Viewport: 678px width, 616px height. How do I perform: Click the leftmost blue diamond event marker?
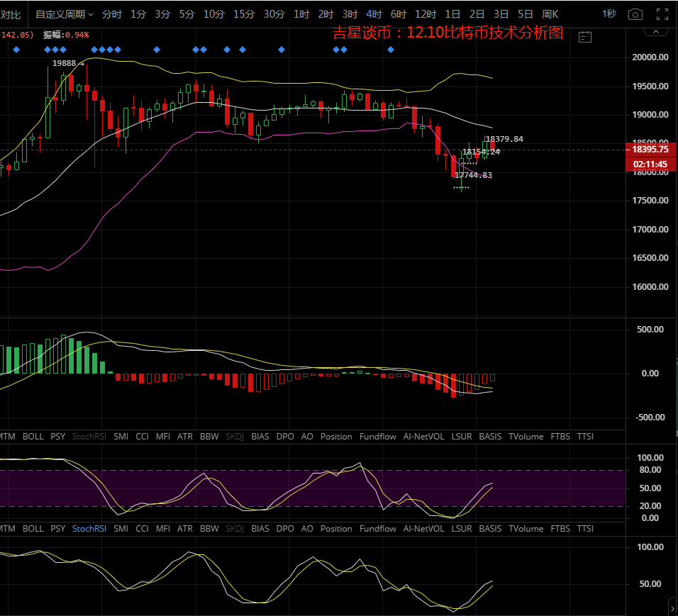[16, 50]
